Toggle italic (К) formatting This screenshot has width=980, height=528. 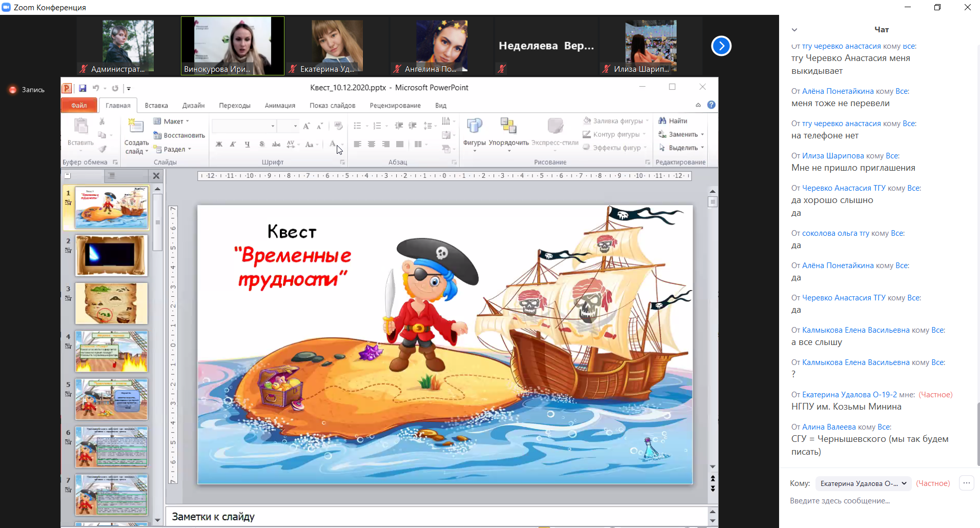233,145
